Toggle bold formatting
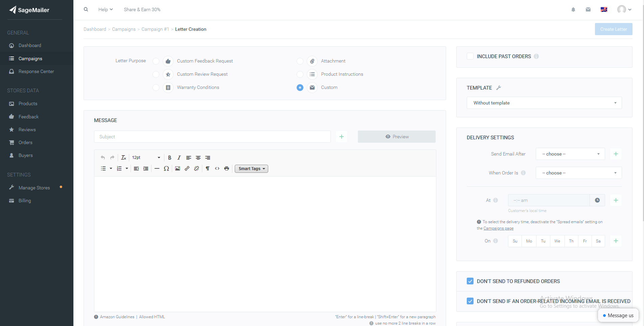644x326 pixels. pos(170,158)
